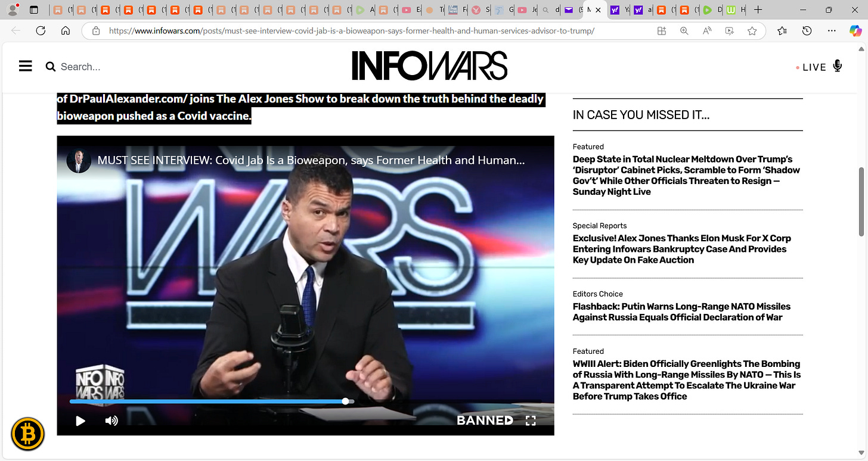Open the Flashback: Putin Warns Long-Range NATO article
Image resolution: width=868 pixels, height=461 pixels.
pos(681,312)
